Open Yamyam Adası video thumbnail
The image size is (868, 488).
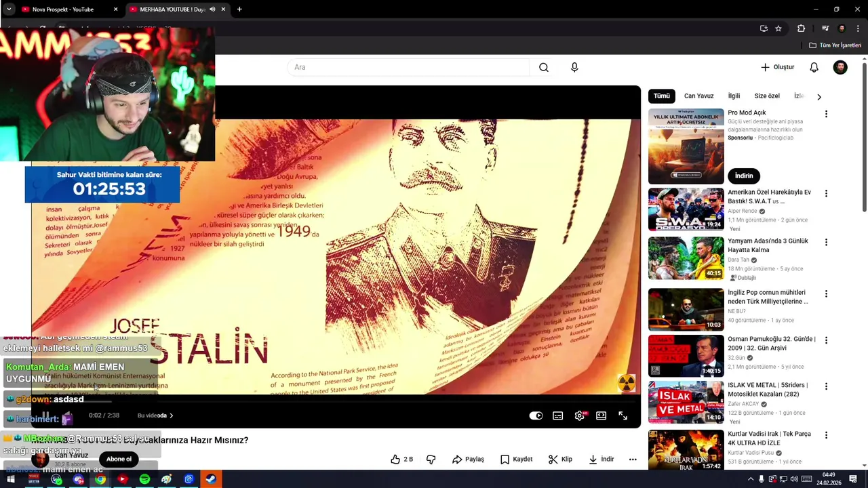(x=686, y=258)
